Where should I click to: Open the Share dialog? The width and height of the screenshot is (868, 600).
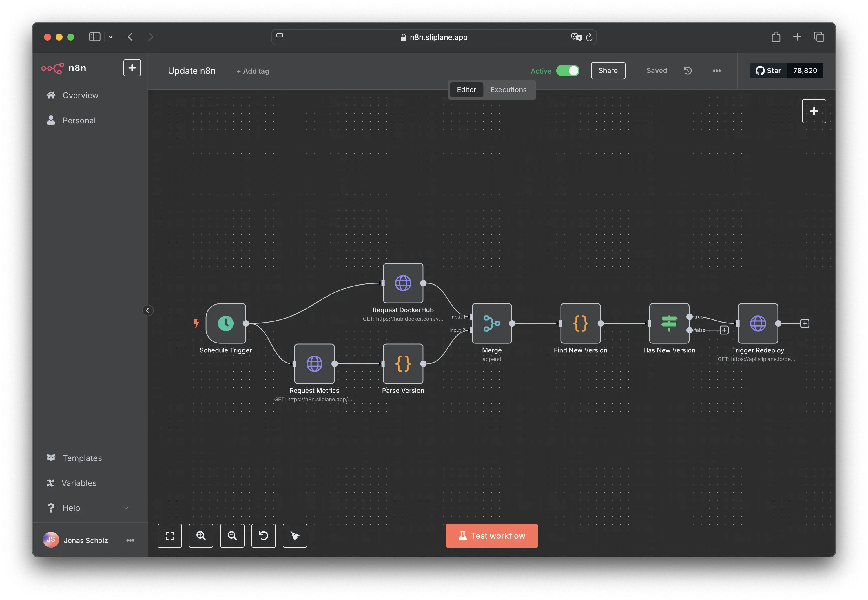608,70
